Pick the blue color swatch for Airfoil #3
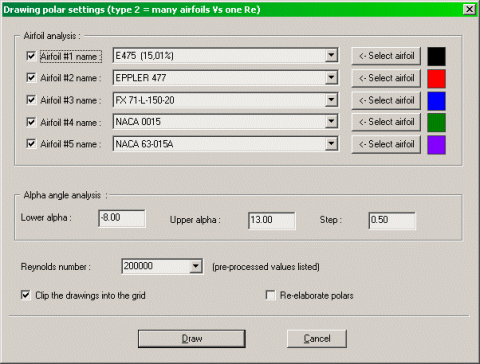The image size is (480, 364). pos(436,101)
